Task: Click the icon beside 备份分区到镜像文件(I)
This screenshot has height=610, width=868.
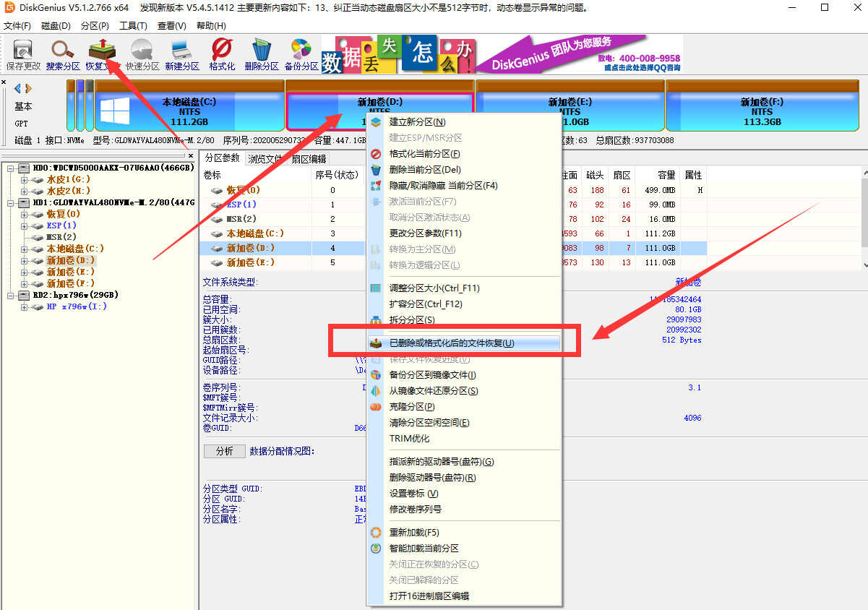Action: coord(375,375)
